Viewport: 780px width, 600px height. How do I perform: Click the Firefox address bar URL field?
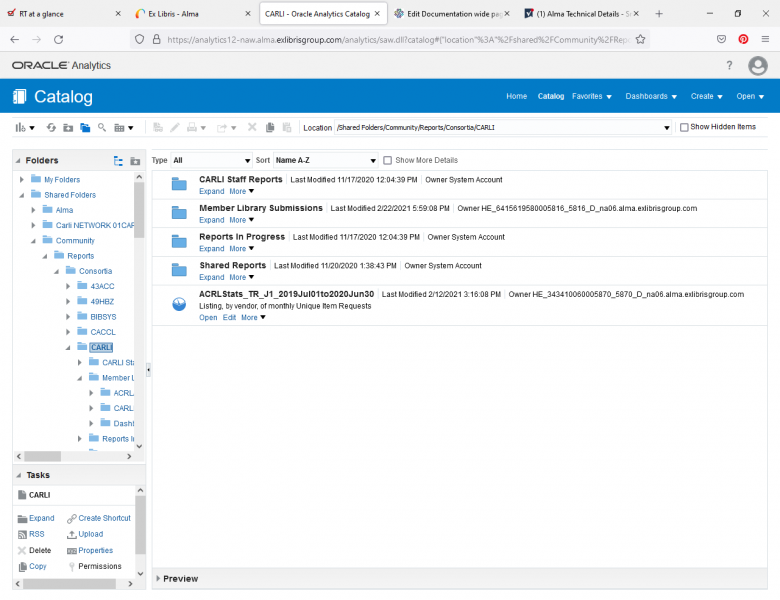coord(398,39)
